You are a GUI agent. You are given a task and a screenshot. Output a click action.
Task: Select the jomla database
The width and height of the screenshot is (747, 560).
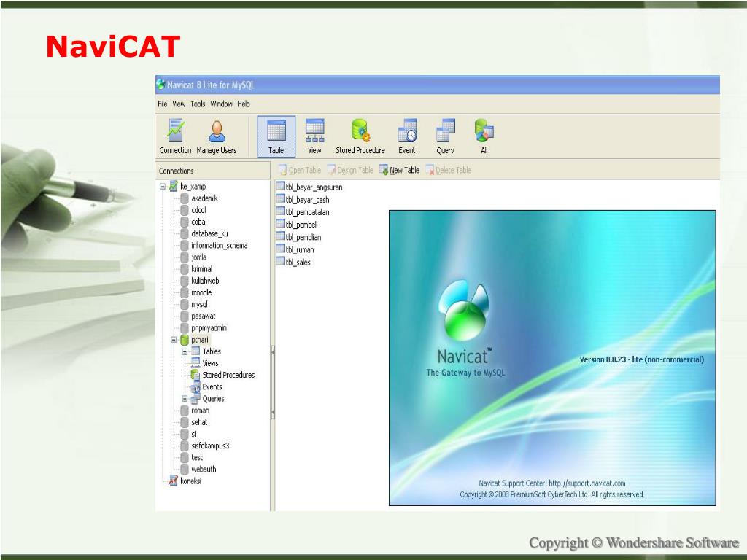click(x=198, y=257)
